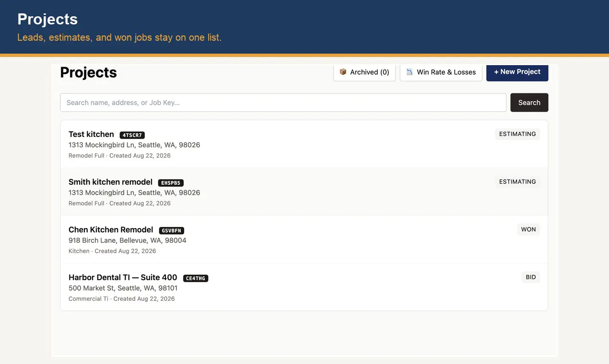This screenshot has width=609, height=364.
Task: Click the Kitchen · Created Aug 22, 2026 line
Action: point(112,251)
